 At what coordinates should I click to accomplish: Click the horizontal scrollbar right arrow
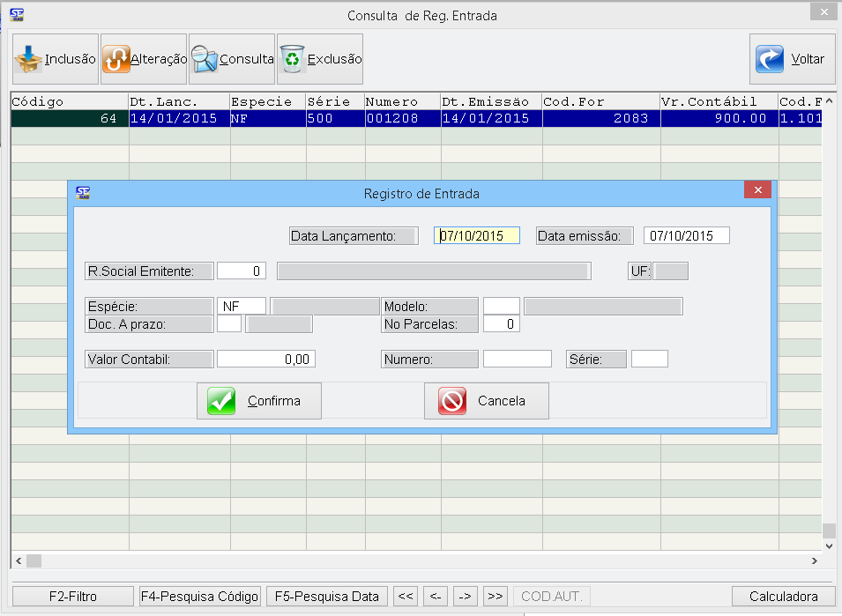click(814, 560)
